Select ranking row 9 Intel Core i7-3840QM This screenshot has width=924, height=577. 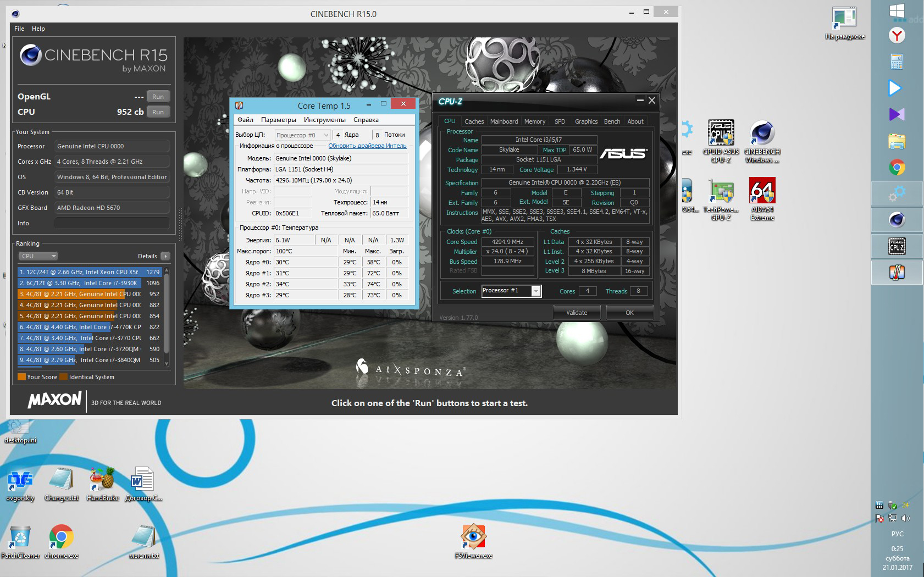pyautogui.click(x=90, y=360)
